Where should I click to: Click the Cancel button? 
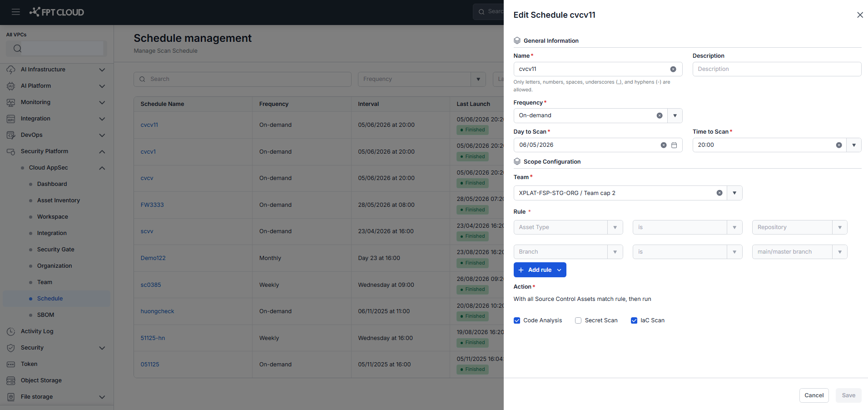814,395
